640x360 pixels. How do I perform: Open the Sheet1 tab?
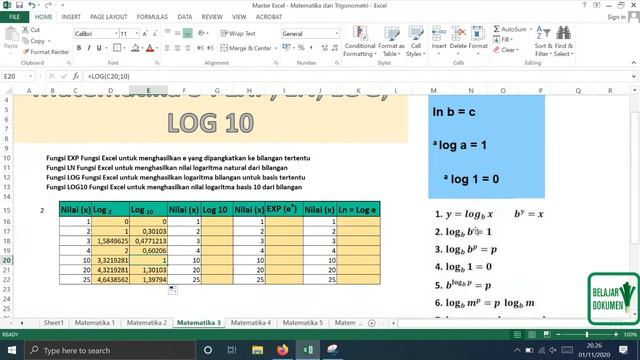coord(53,323)
